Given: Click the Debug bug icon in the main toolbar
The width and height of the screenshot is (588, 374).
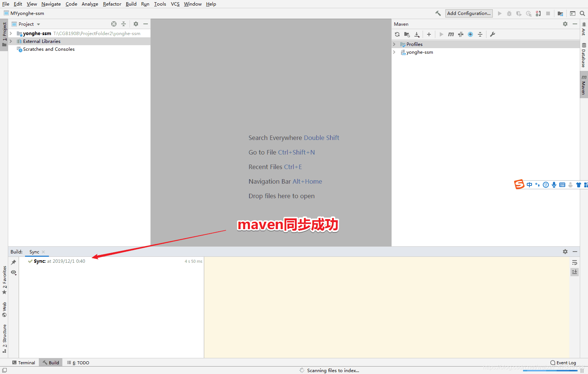Looking at the screenshot, I should 509,13.
